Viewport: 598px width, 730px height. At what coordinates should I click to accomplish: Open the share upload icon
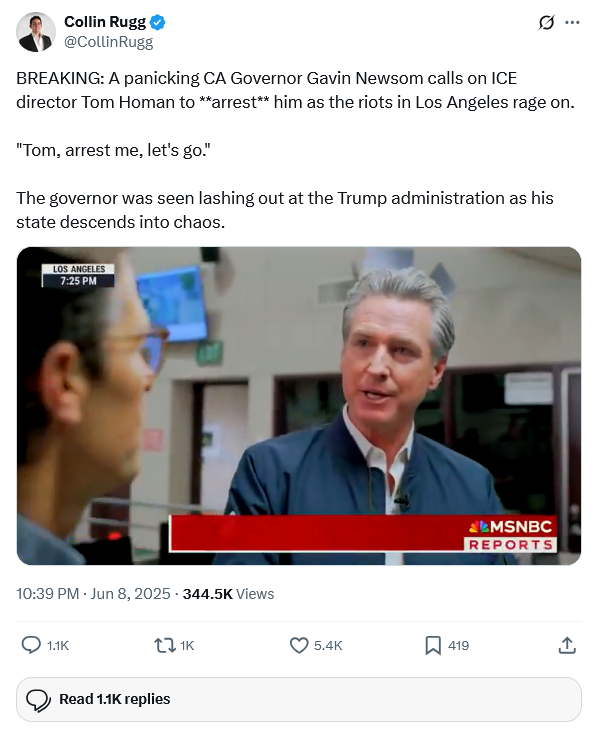[x=567, y=645]
